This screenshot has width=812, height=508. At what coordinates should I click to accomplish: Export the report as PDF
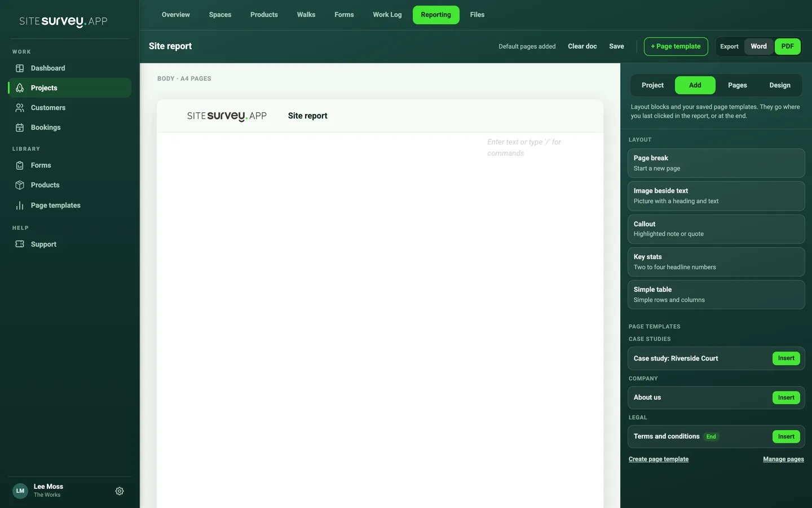(x=788, y=46)
